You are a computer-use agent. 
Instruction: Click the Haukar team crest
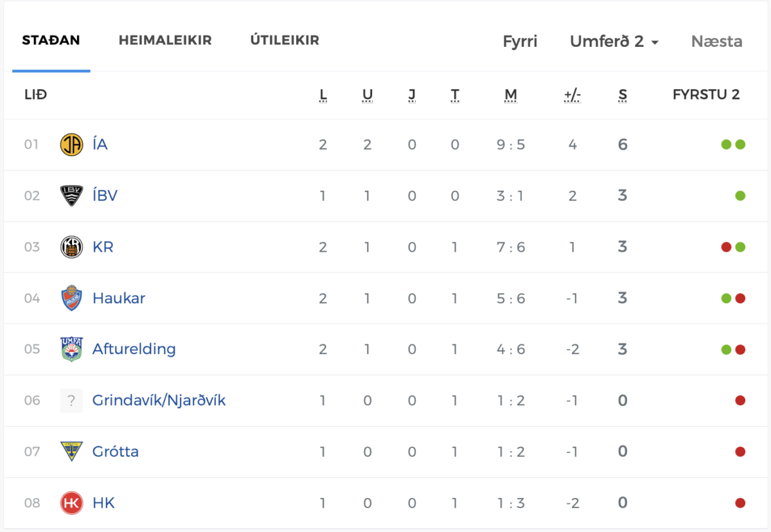[x=71, y=298]
